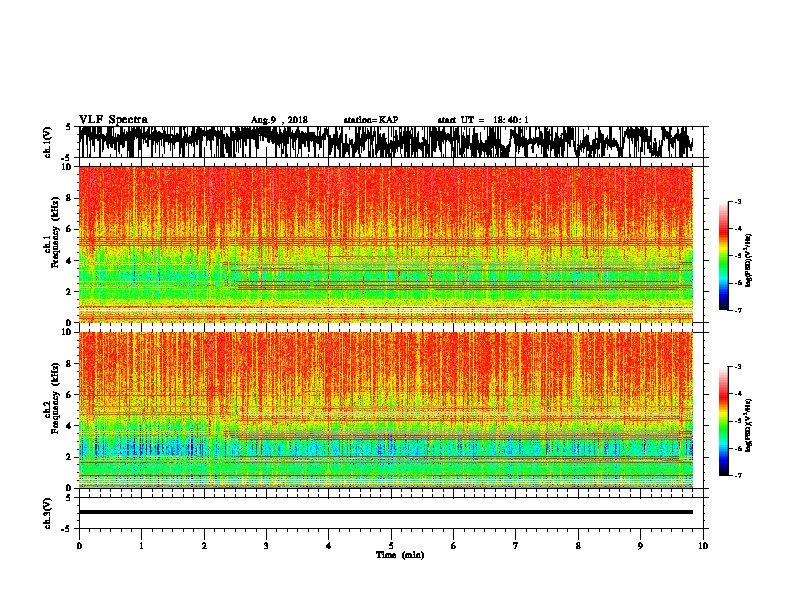792x612 pixels.
Task: Click the "-7" label on ch.1 color bar
Action: click(738, 310)
